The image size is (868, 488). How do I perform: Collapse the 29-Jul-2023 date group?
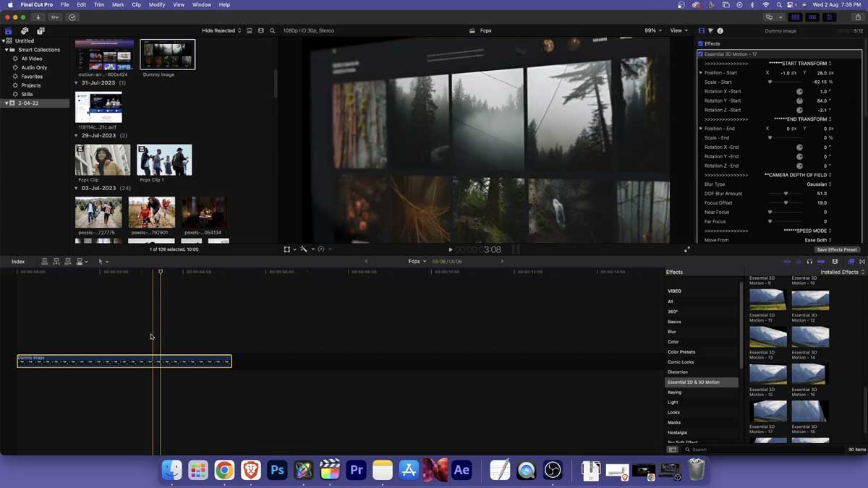click(77, 136)
